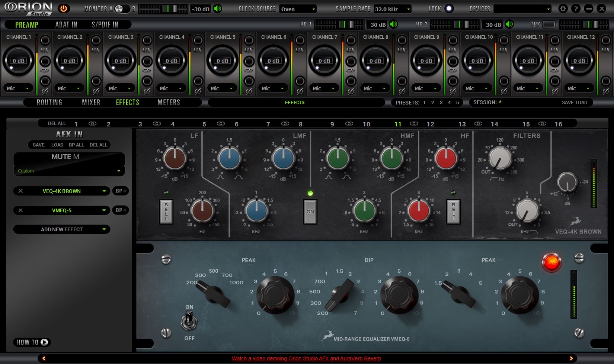
Task: Open the settings gear icon
Action: 563,8
